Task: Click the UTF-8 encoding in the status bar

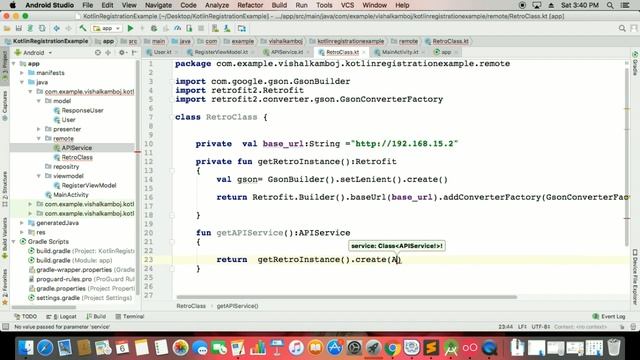Action: [x=541, y=327]
